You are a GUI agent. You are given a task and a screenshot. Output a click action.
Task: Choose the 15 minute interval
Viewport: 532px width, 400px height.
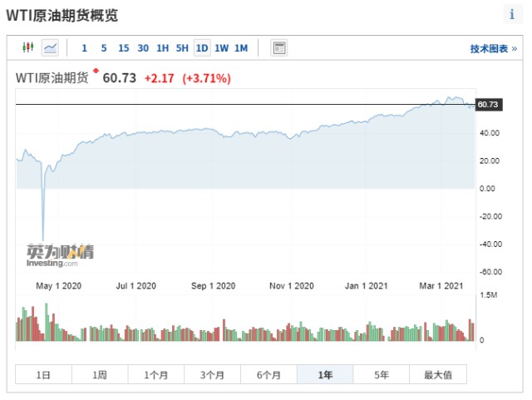124,48
